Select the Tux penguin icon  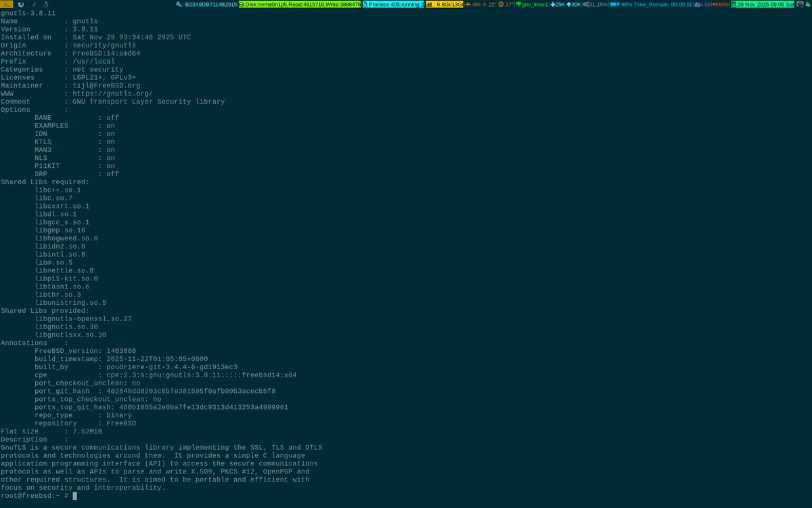point(45,4)
